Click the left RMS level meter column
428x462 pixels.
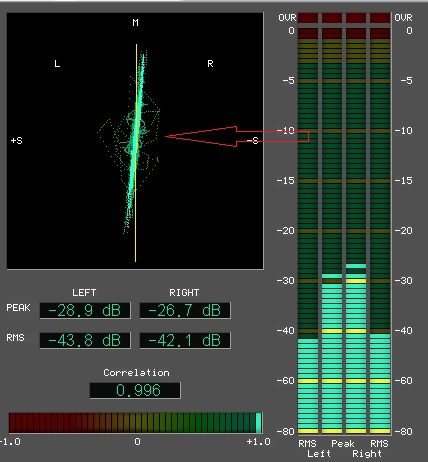point(308,223)
